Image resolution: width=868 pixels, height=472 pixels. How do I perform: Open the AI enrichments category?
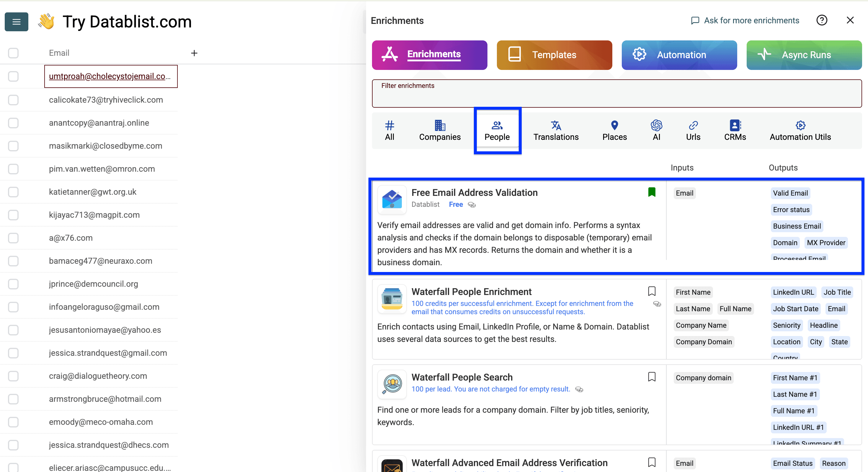656,131
